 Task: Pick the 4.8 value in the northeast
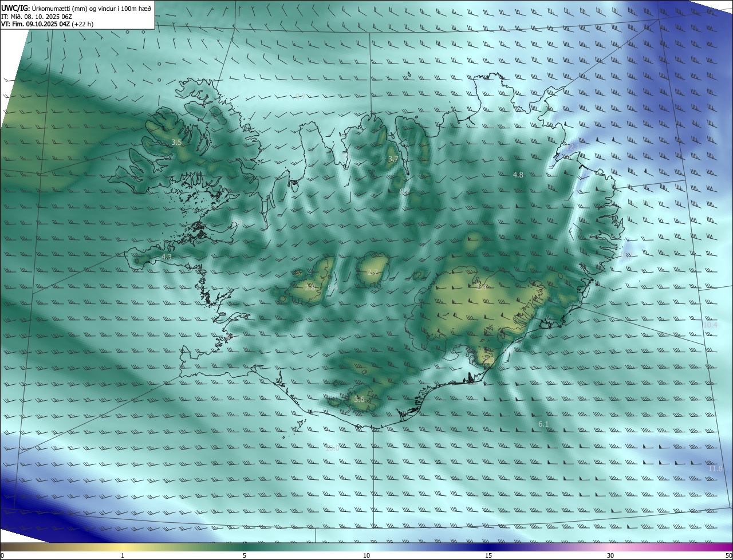click(518, 175)
